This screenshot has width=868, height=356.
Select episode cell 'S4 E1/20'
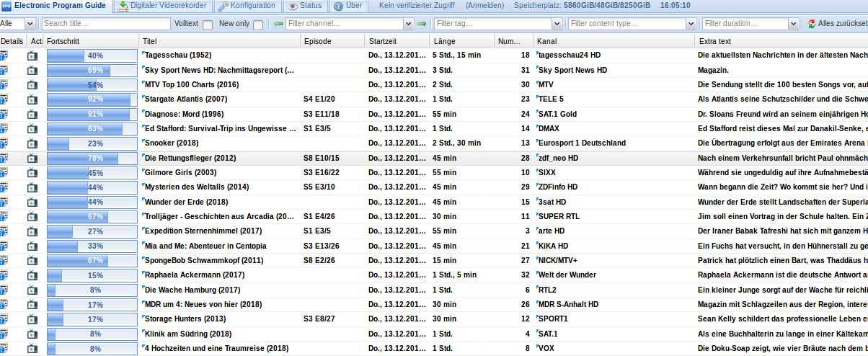coord(319,99)
